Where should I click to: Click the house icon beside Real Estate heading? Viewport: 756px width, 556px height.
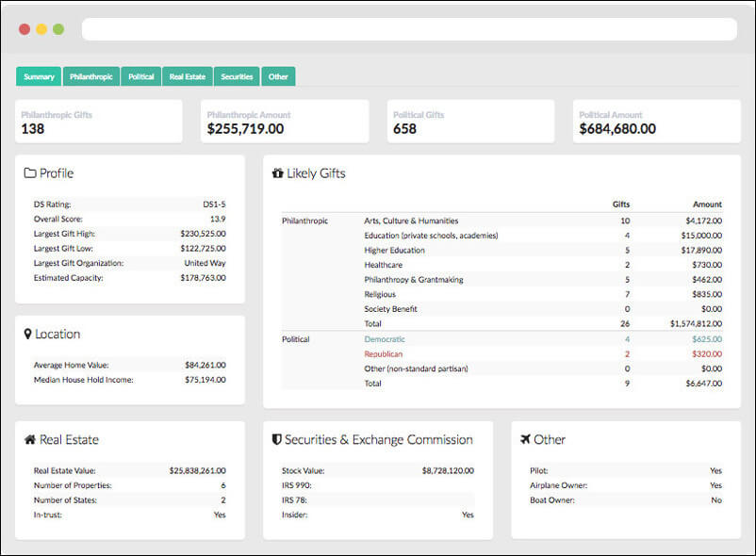click(x=31, y=439)
